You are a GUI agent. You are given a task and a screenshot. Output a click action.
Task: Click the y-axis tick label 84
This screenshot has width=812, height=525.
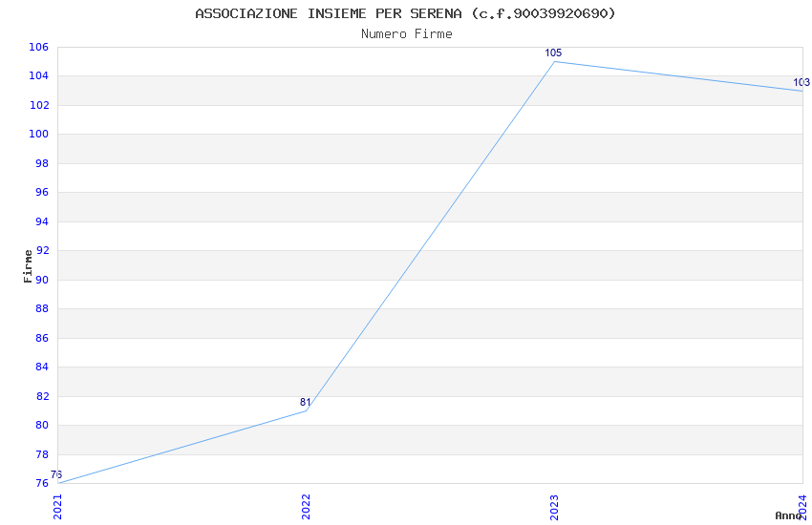click(42, 367)
